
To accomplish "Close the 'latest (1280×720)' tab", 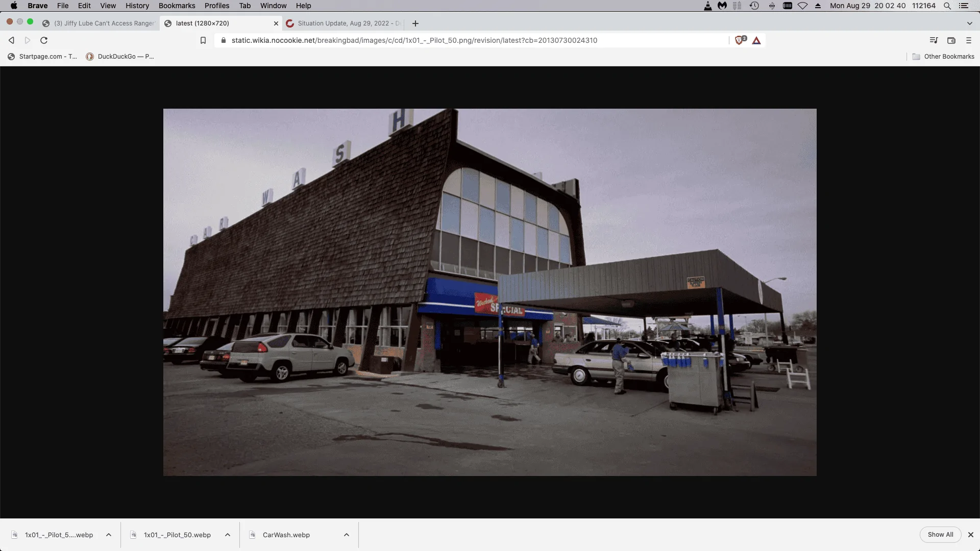I will pyautogui.click(x=276, y=23).
